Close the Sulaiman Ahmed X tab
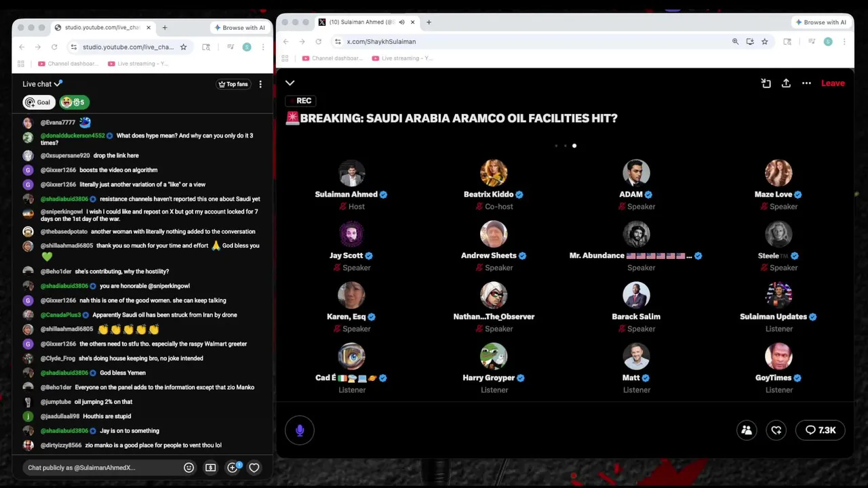 pyautogui.click(x=412, y=22)
